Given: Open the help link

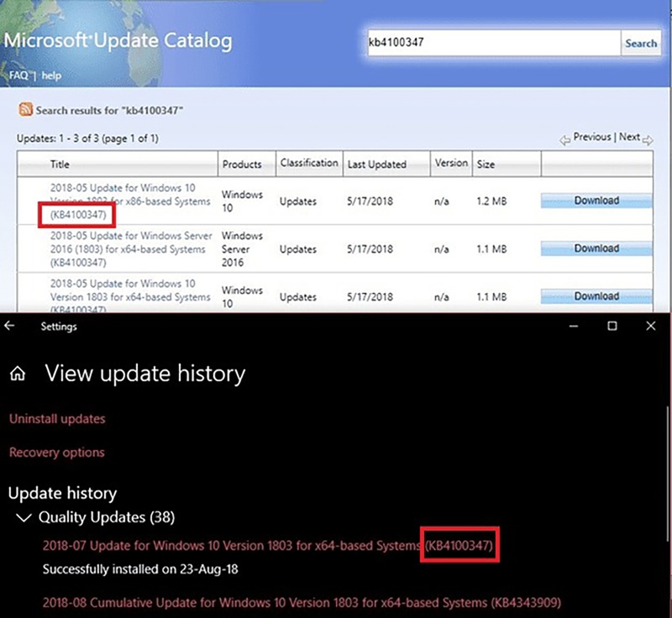Looking at the screenshot, I should (x=51, y=76).
